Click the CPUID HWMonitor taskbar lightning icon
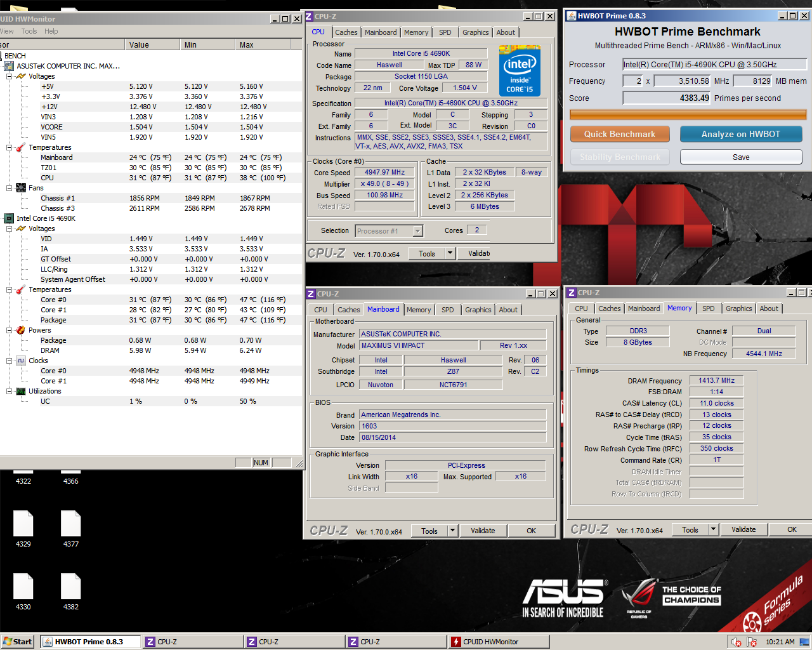The height and width of the screenshot is (650, 812). point(455,642)
